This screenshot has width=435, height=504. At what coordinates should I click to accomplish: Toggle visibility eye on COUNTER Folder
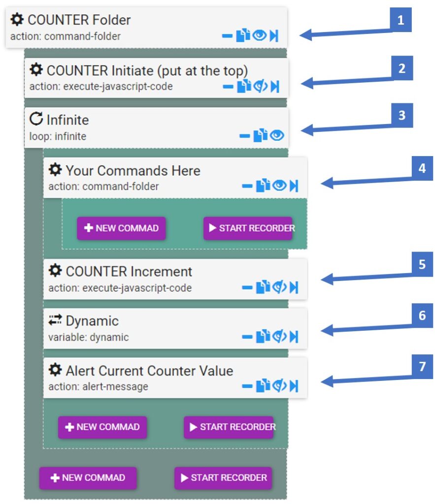[x=259, y=35]
